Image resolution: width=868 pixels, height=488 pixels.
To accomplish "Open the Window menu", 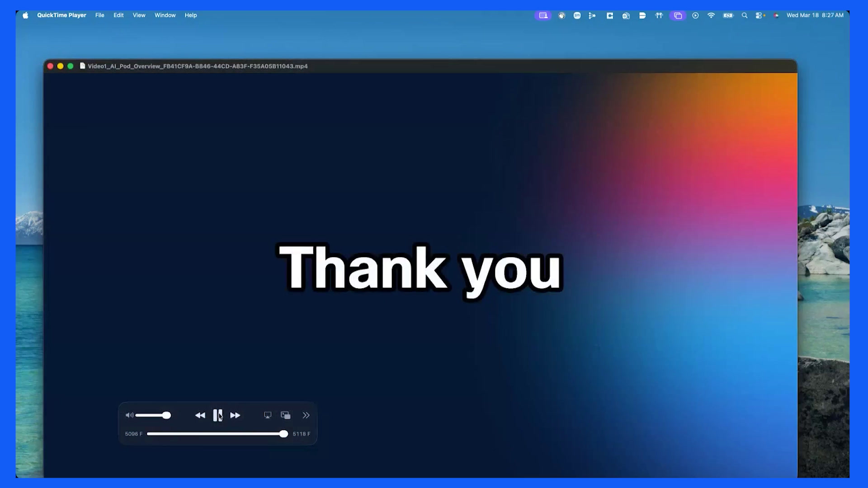I will click(165, 15).
